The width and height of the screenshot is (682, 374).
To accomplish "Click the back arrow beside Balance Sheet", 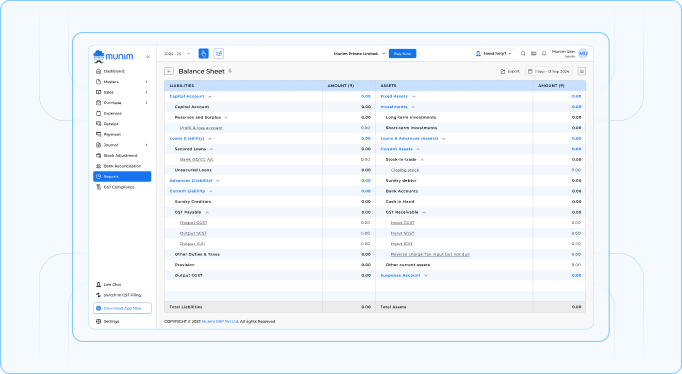I will point(169,71).
